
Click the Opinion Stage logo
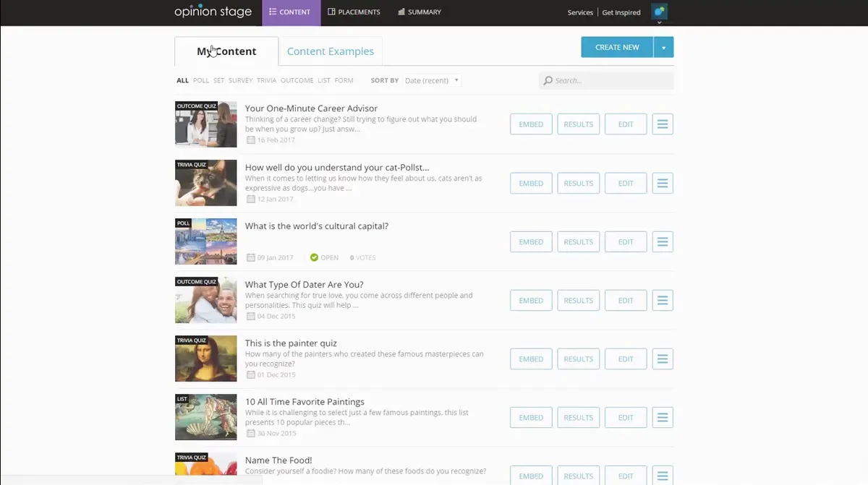pyautogui.click(x=213, y=12)
